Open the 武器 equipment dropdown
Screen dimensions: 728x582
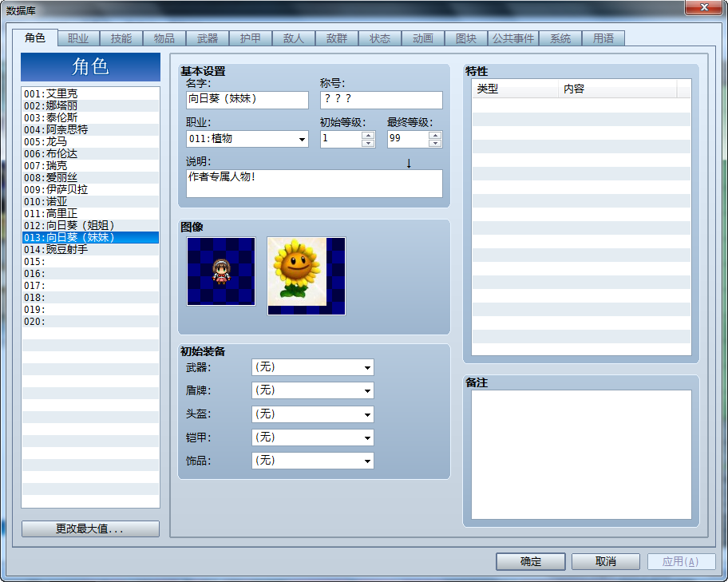click(x=313, y=367)
